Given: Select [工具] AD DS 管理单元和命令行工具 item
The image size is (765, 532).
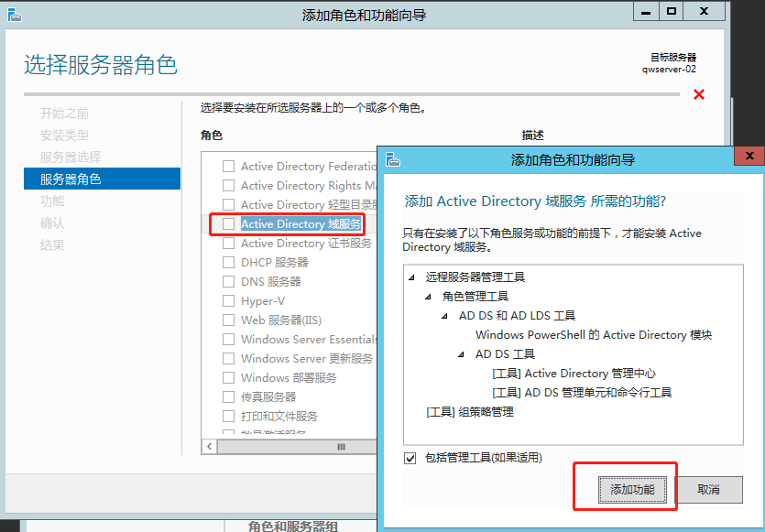Looking at the screenshot, I should (x=582, y=393).
